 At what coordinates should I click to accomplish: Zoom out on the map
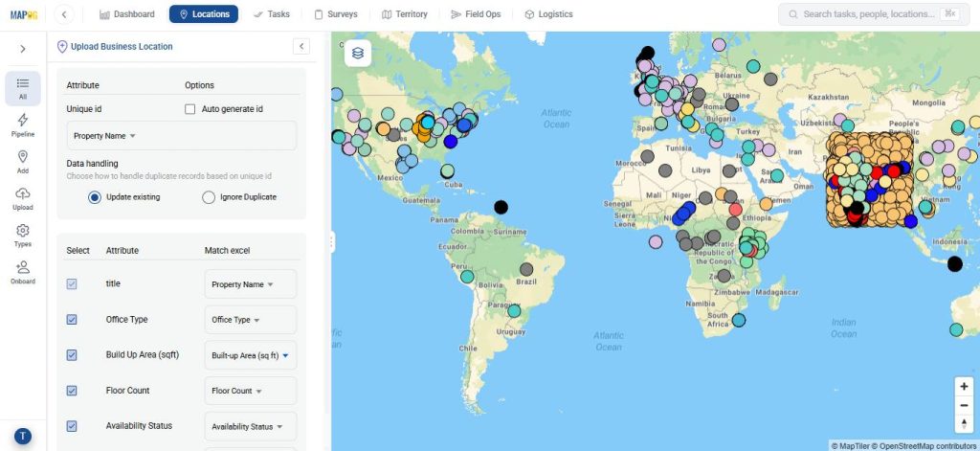[x=964, y=405]
